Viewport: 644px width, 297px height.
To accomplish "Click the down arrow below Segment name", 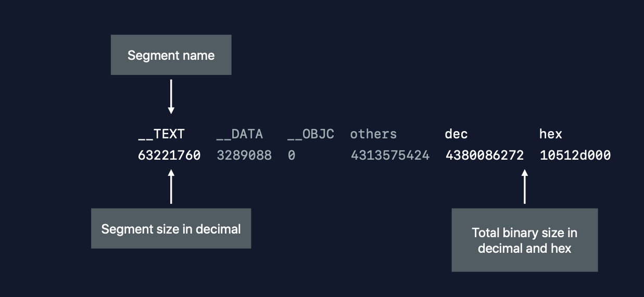I will (x=171, y=97).
